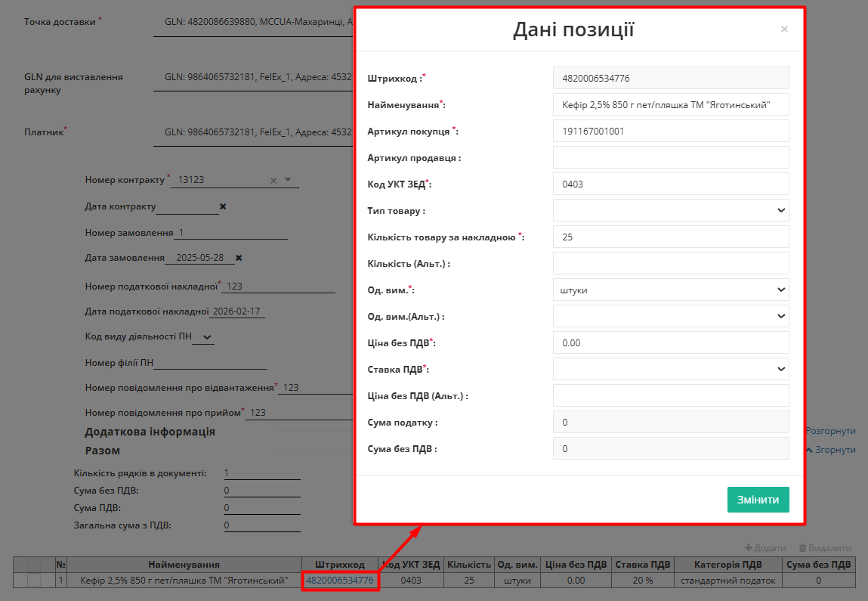Viewport: 868px width, 601px height.
Task: Clear the Номер контракту value 13123
Action: pyautogui.click(x=273, y=181)
